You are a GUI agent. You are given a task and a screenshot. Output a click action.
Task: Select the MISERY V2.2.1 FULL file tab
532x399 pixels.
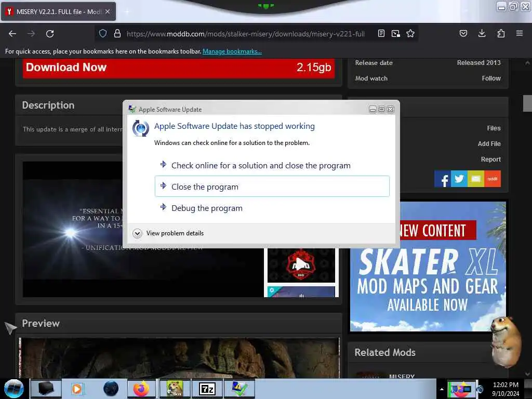coord(58,11)
